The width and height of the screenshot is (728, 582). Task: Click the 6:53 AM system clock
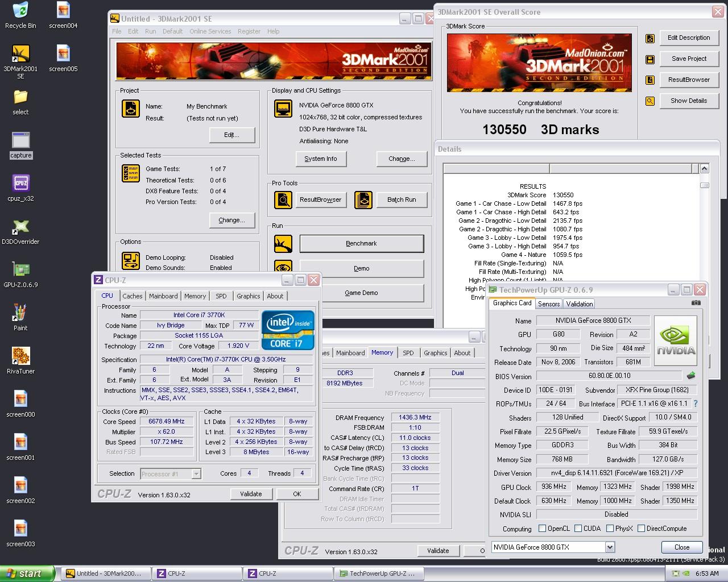pos(707,573)
